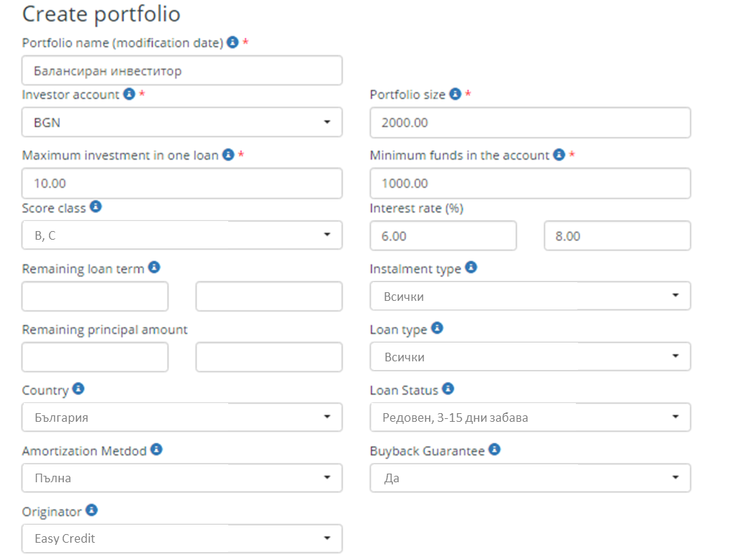Viewport: 735px width, 560px height.
Task: Click info icon next to Score class
Action: pos(95,207)
